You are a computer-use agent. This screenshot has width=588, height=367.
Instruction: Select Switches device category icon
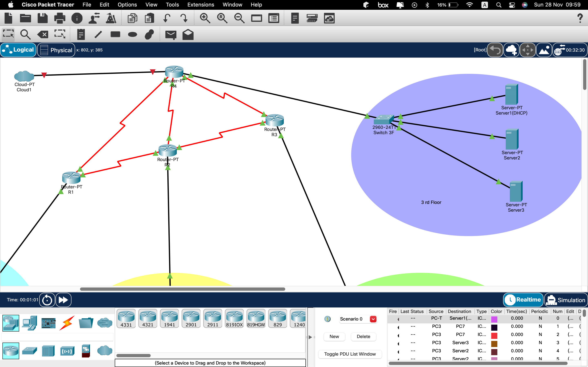click(29, 351)
